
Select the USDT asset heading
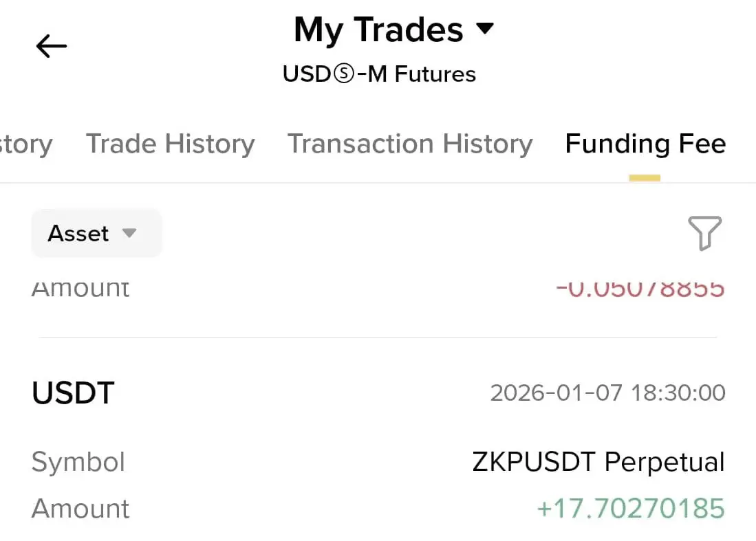coord(73,393)
